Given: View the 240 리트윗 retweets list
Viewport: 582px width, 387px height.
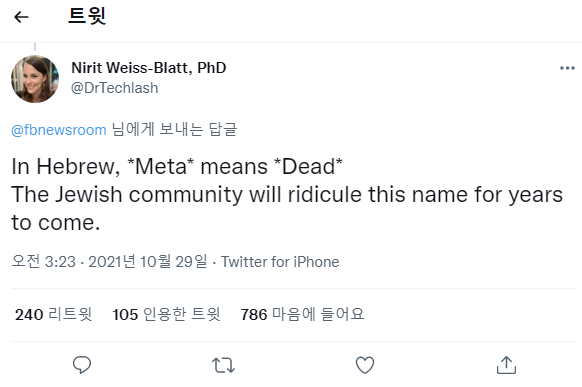Looking at the screenshot, I should (x=53, y=314).
